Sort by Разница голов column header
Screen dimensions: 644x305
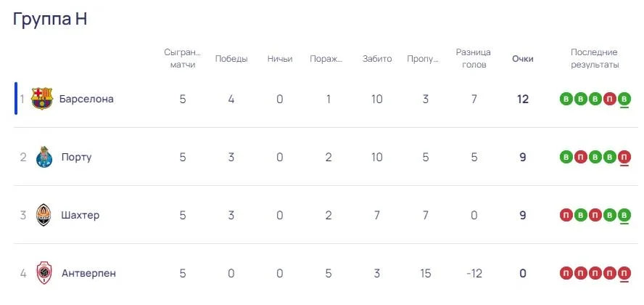tap(474, 58)
